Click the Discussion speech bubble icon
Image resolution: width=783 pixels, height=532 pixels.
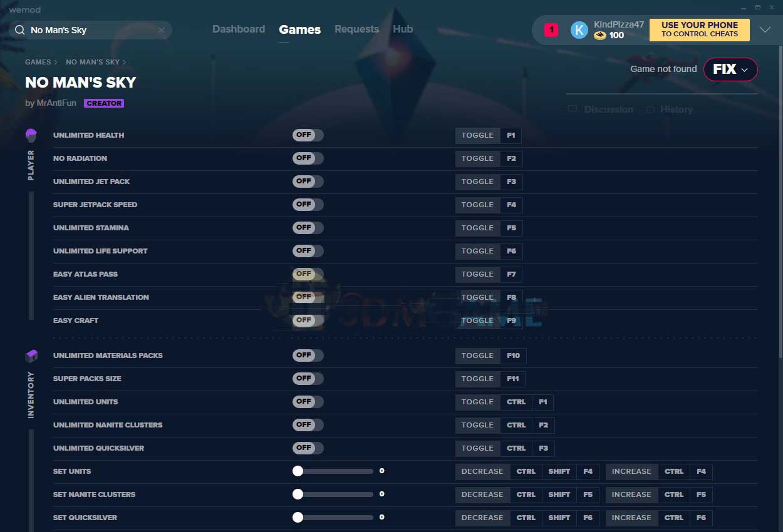coord(573,110)
